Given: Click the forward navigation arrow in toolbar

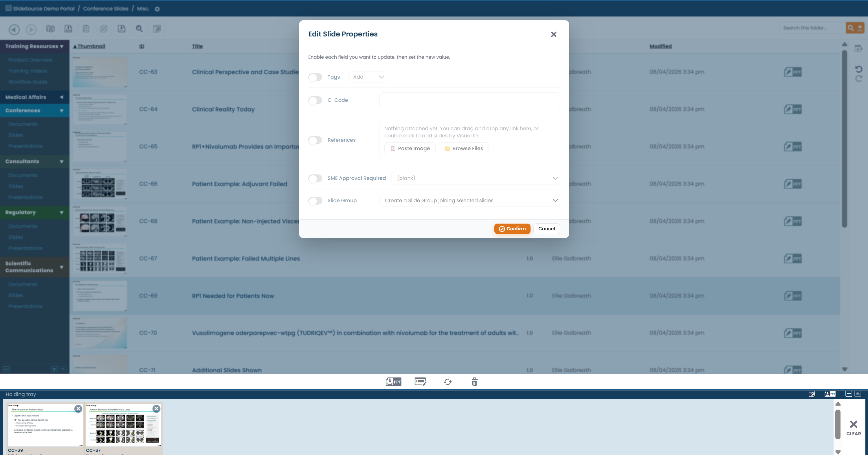Looking at the screenshot, I should coord(31,29).
